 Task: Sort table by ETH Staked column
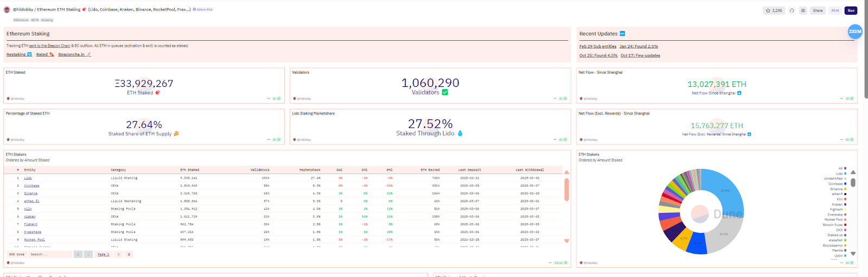[x=190, y=170]
